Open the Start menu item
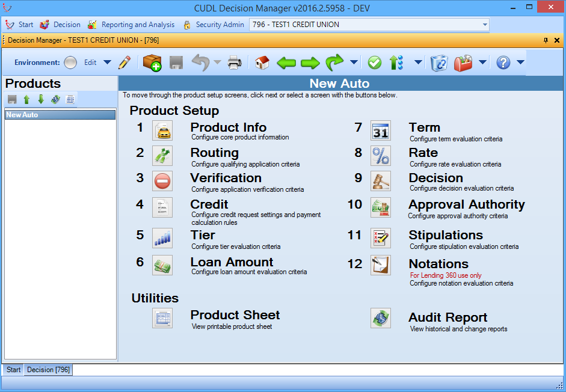This screenshot has width=566, height=392. [x=19, y=25]
